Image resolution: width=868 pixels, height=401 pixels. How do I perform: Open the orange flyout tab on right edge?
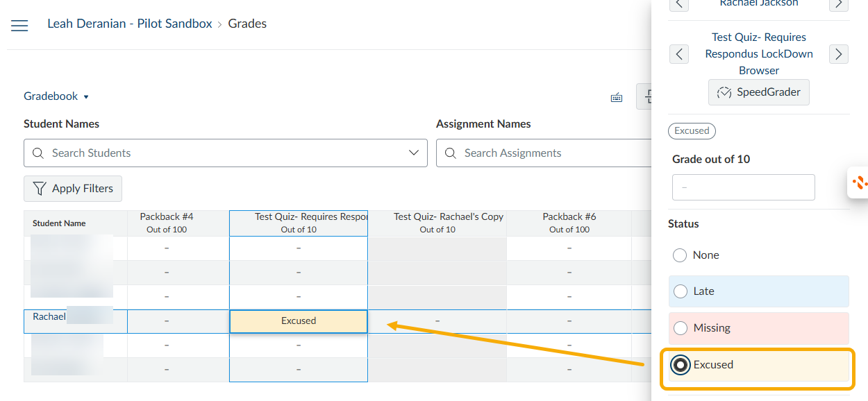pyautogui.click(x=861, y=182)
